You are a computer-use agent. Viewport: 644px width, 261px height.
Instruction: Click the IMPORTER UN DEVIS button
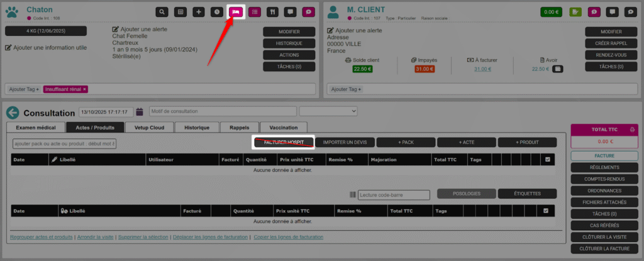coord(345,142)
